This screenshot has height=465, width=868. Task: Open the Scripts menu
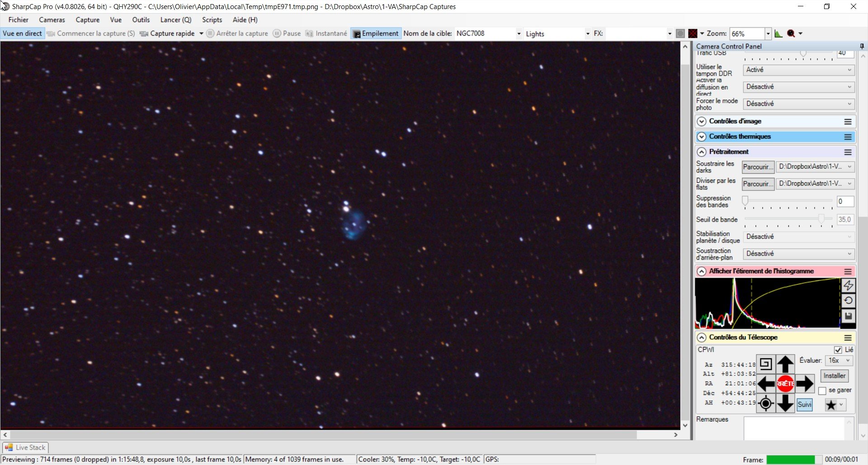pos(212,20)
